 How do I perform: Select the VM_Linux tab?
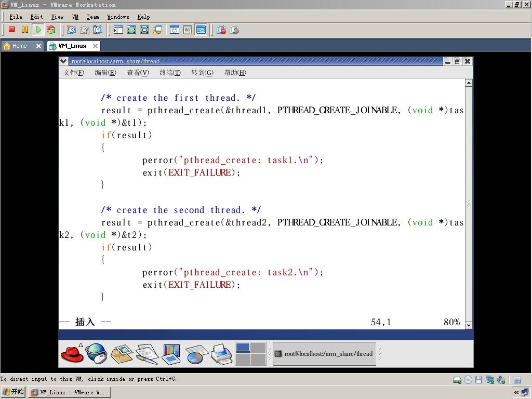coord(72,46)
